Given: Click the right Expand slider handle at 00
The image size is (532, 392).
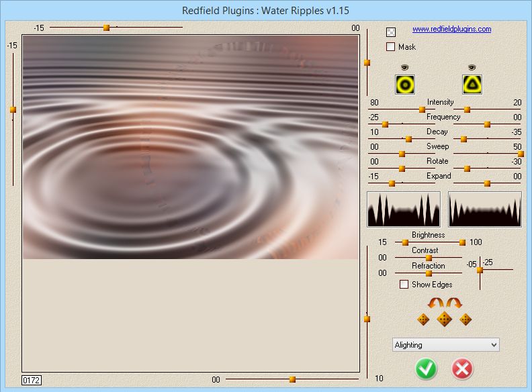Looking at the screenshot, I should [487, 183].
